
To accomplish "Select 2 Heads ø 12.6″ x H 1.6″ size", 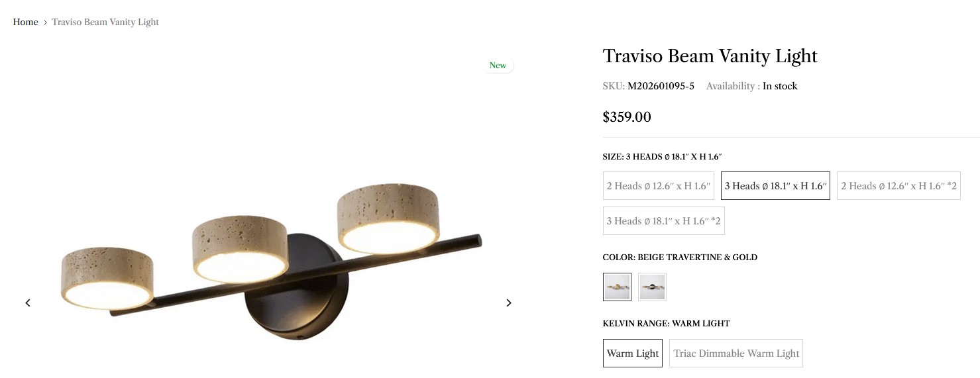I will click(x=659, y=186).
